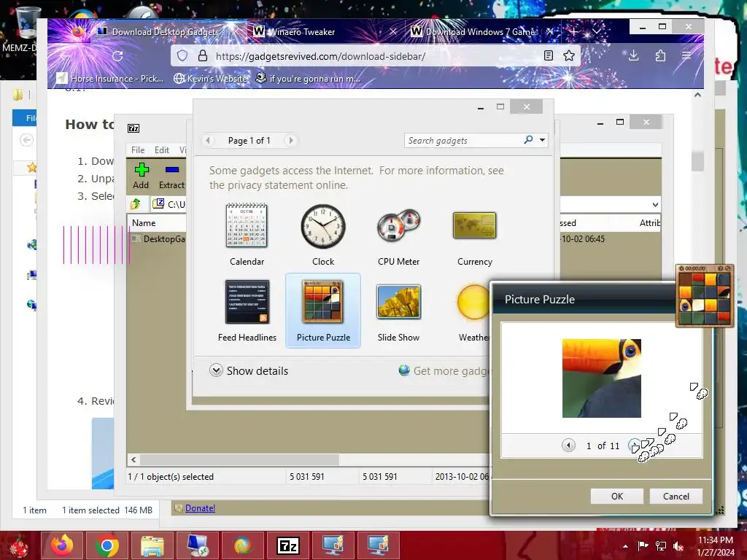Click the search magnifier in gadget gallery
Image resolution: width=747 pixels, height=560 pixels.
click(x=528, y=139)
